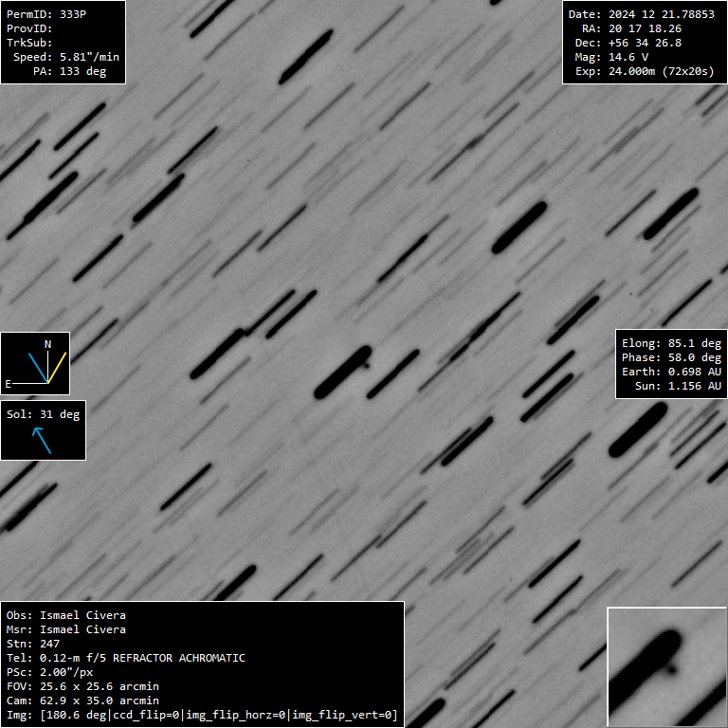Click the yellow line in compass box
728x728 pixels.
tap(57, 368)
